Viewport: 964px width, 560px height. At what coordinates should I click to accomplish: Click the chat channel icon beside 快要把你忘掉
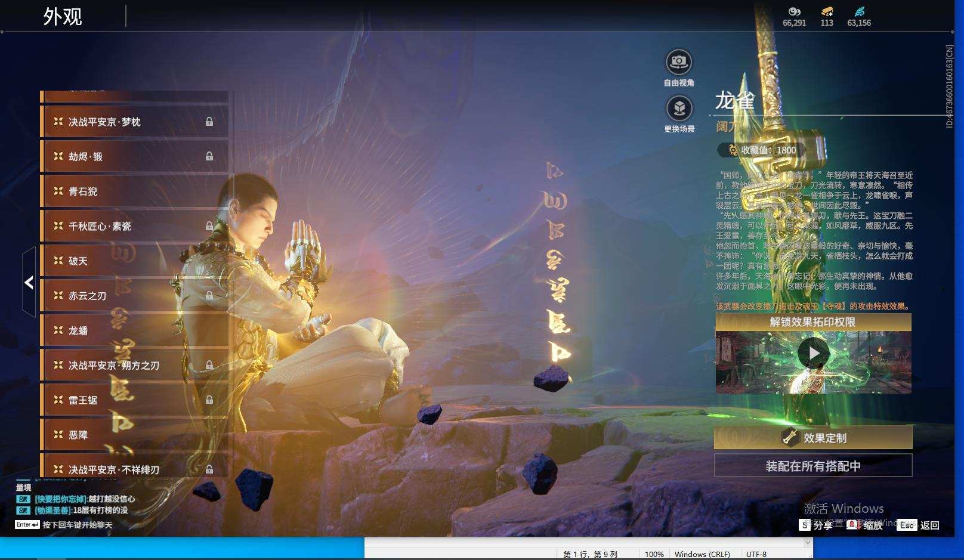pos(23,499)
